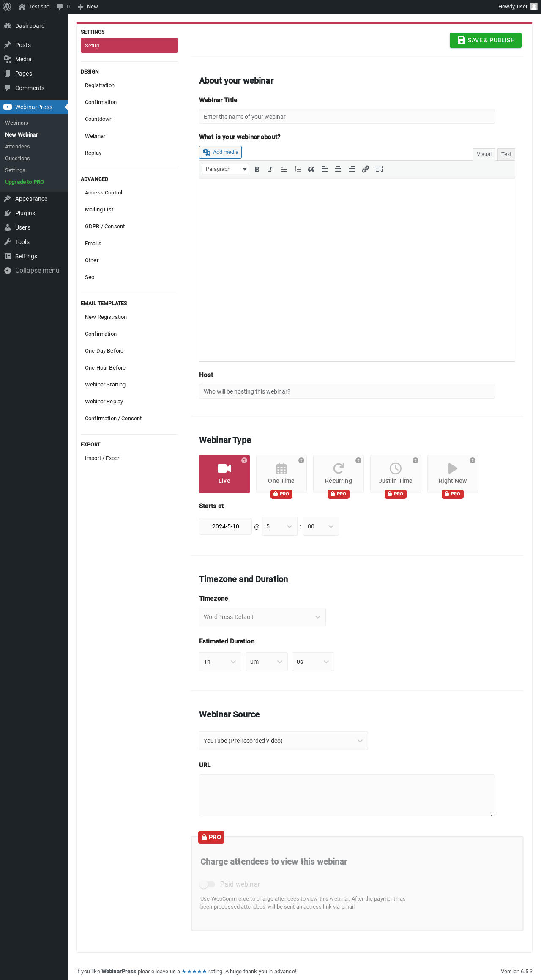Open Mailing List settings

point(129,210)
